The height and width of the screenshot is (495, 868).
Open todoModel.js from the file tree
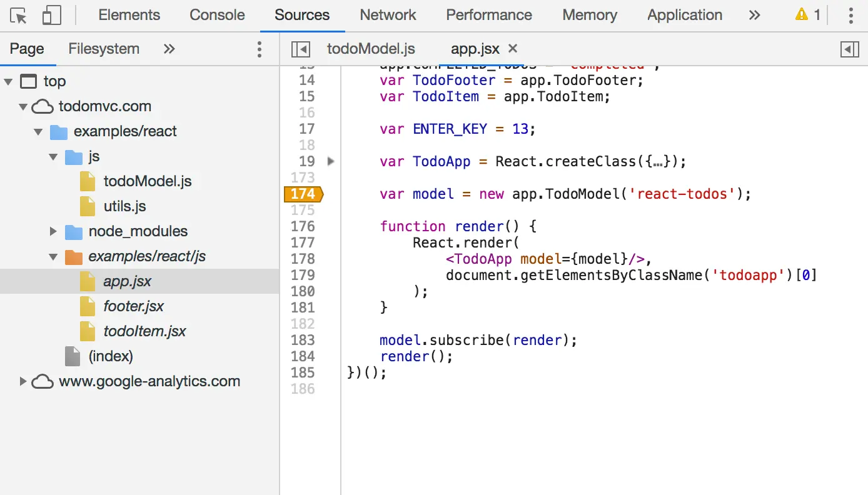[148, 181]
